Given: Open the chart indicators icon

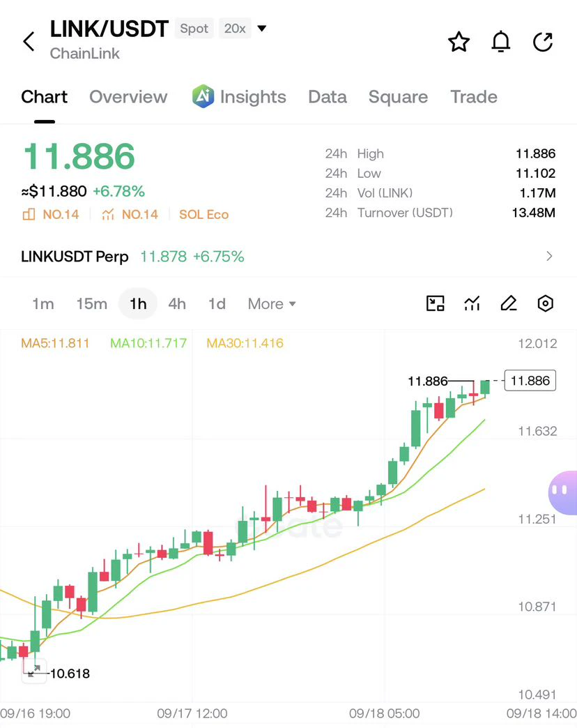Looking at the screenshot, I should (x=472, y=303).
